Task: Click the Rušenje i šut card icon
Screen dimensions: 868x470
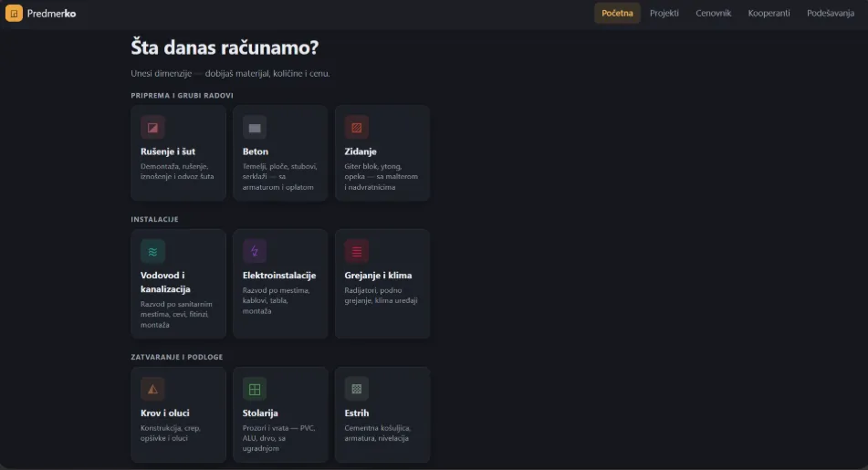Action: (152, 128)
